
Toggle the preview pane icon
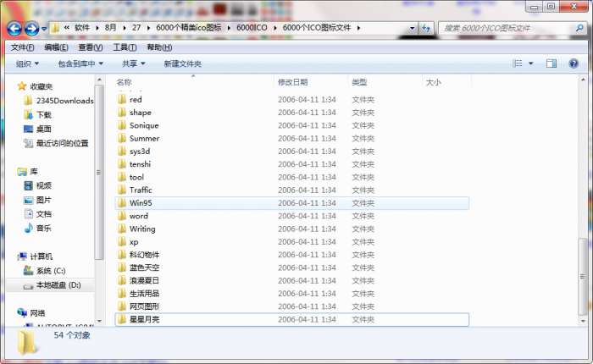click(551, 63)
